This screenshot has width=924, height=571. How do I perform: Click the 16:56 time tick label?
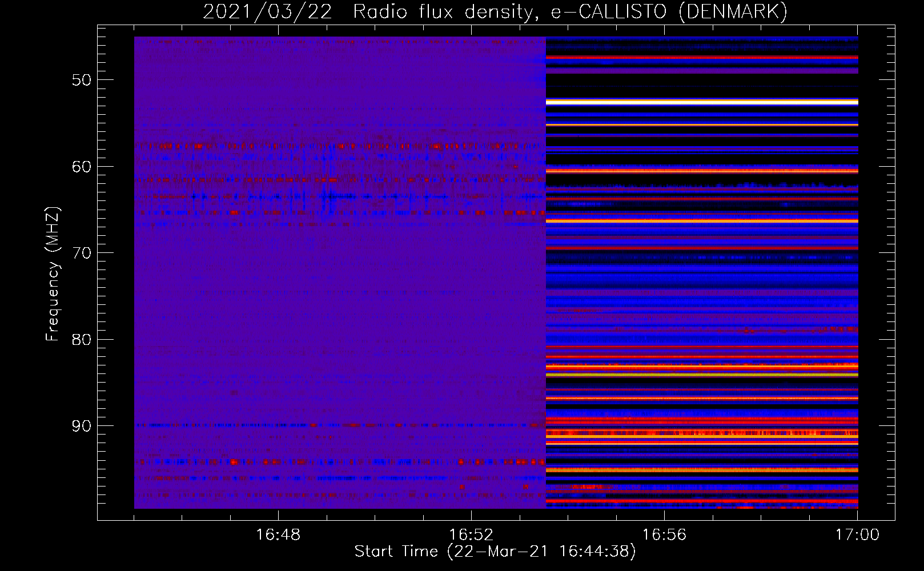tap(664, 535)
